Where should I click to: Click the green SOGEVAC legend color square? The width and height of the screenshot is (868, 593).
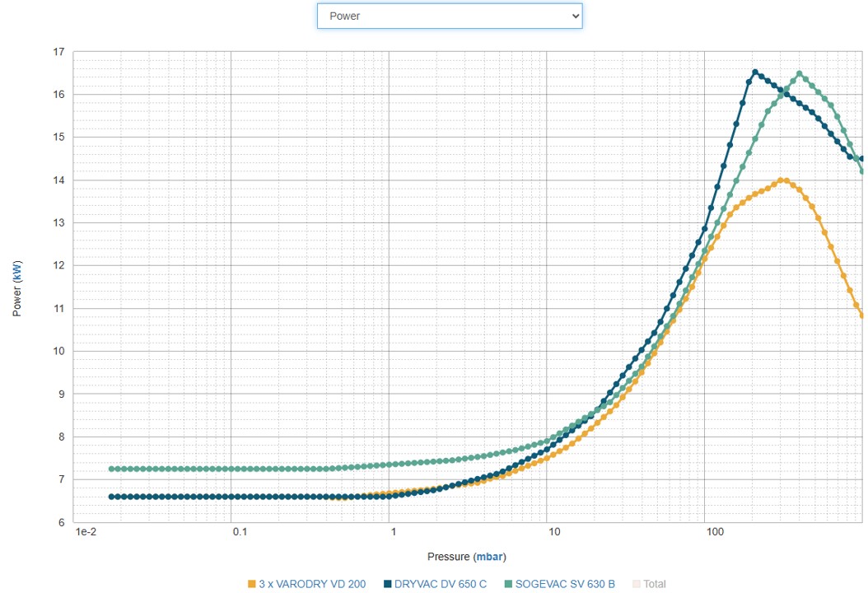coord(508,584)
